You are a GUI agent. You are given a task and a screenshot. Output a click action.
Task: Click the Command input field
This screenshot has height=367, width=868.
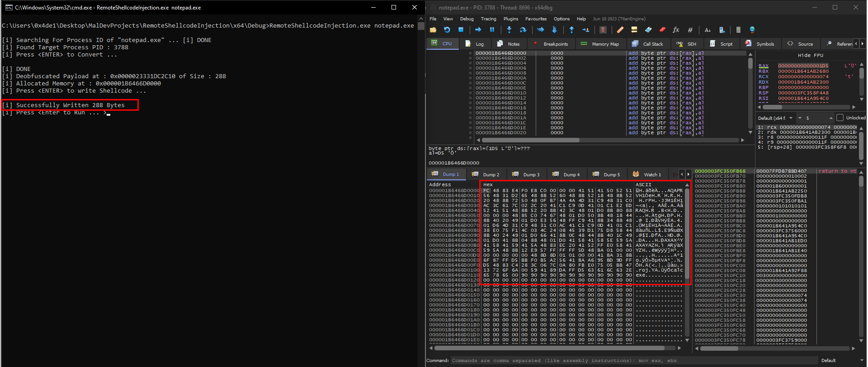click(x=634, y=360)
